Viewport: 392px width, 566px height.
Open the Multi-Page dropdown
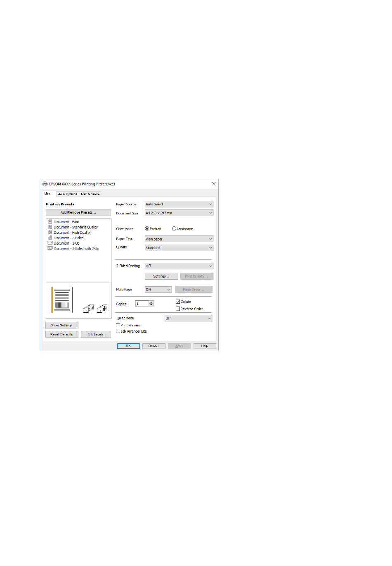click(158, 290)
